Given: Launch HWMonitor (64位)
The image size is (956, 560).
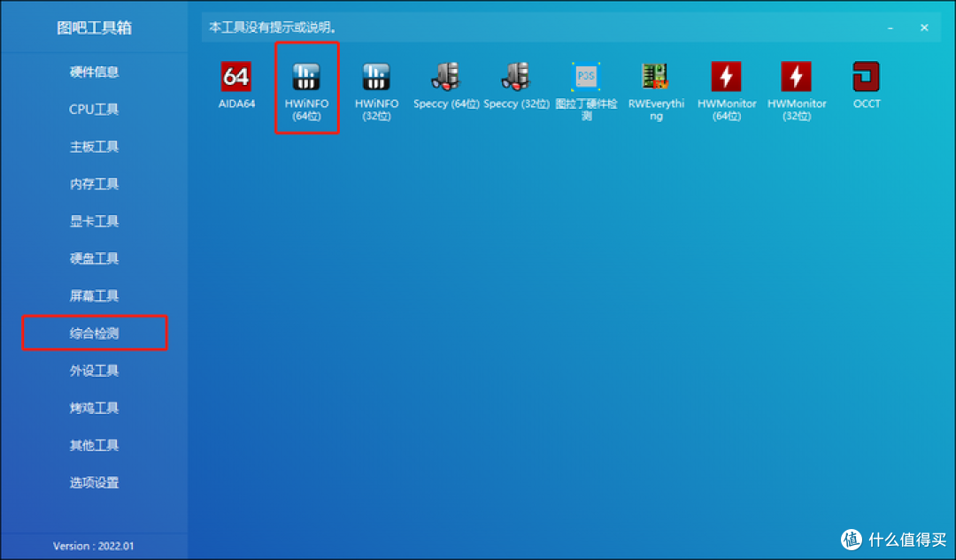Looking at the screenshot, I should pyautogui.click(x=726, y=90).
